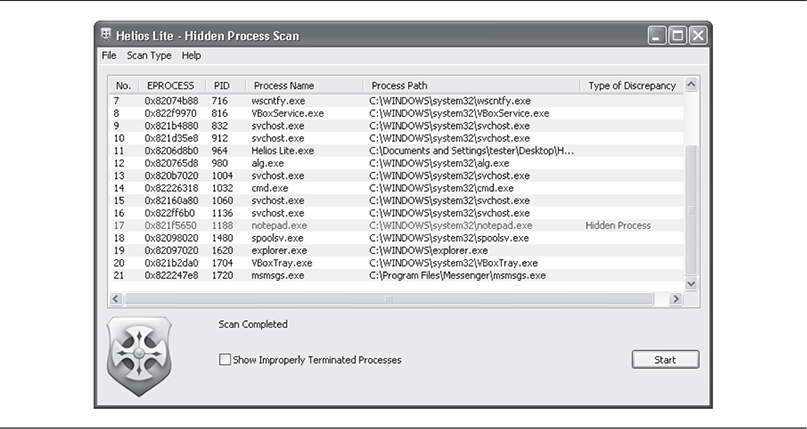Click the horizontal scrollbar left arrow
Viewport: 807px width, 429px height.
click(x=113, y=299)
